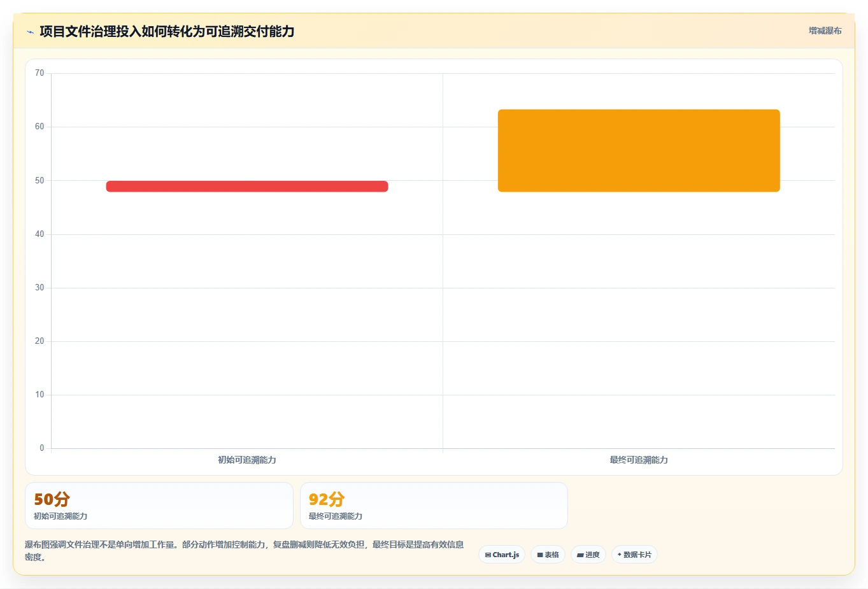Click the lightning icon beside the title

pyautogui.click(x=30, y=32)
